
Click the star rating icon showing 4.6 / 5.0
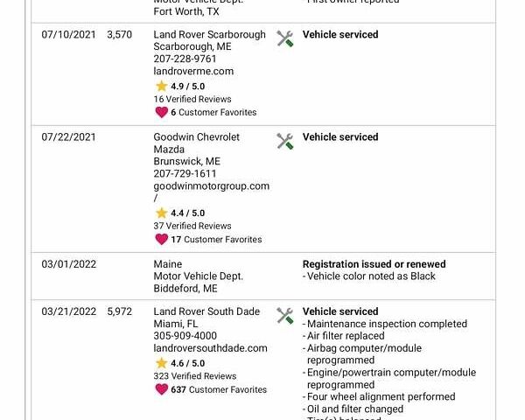[161, 363]
